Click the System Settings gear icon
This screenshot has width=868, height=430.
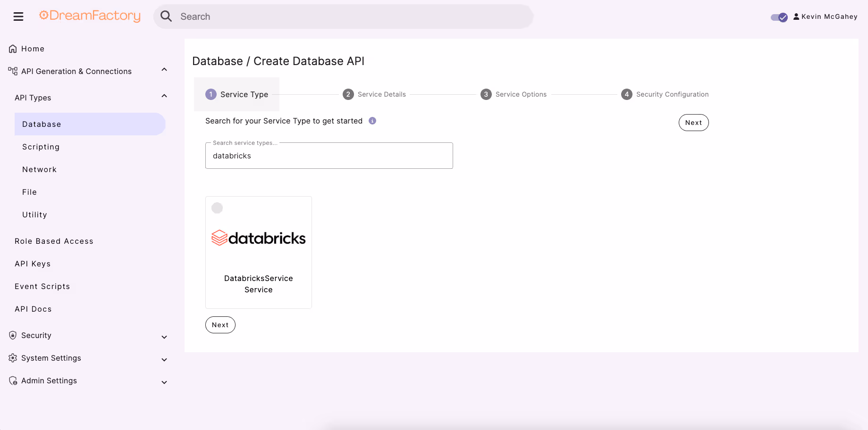[x=13, y=358]
